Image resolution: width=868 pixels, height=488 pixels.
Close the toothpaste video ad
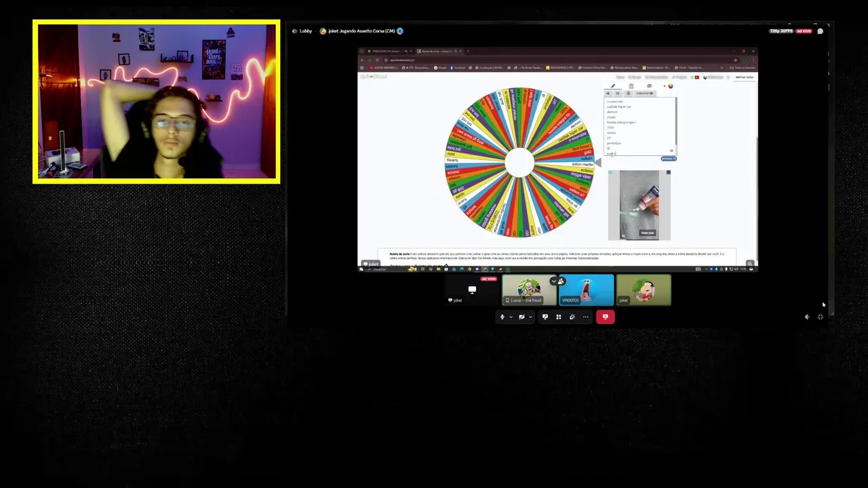[x=669, y=172]
